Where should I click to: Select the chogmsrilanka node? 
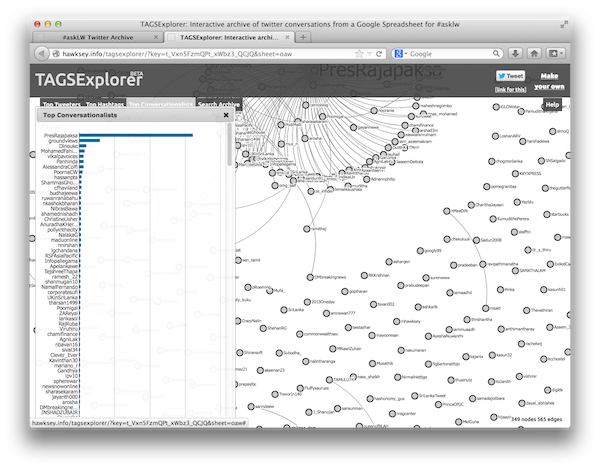point(492,161)
